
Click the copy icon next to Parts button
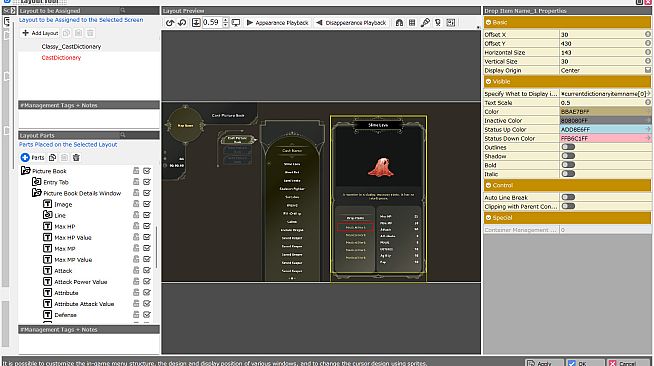coord(53,157)
